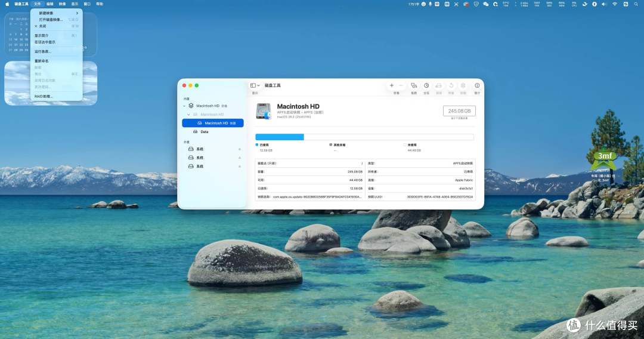The image size is (644, 339).
Task: Choose Rename in the File menu
Action: click(x=56, y=61)
